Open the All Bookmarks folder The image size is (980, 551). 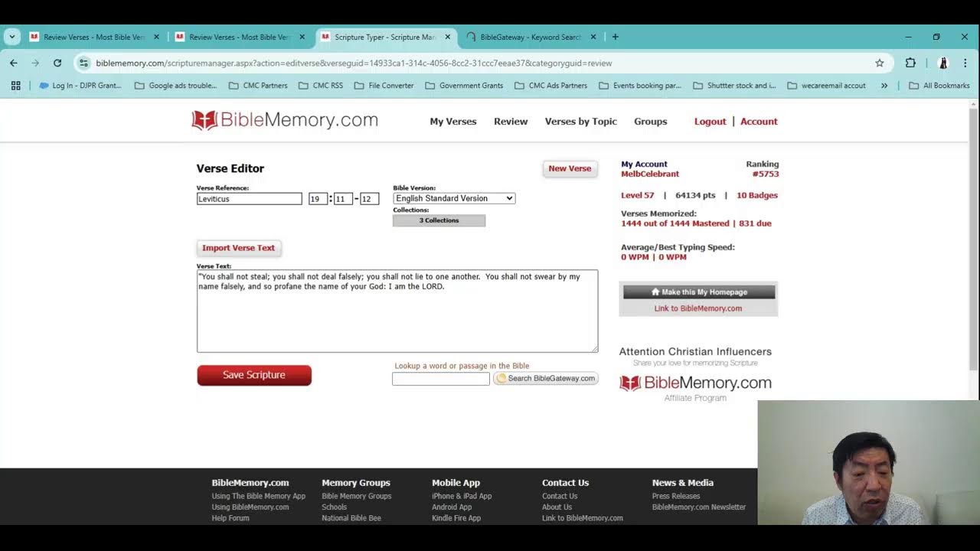click(x=939, y=86)
